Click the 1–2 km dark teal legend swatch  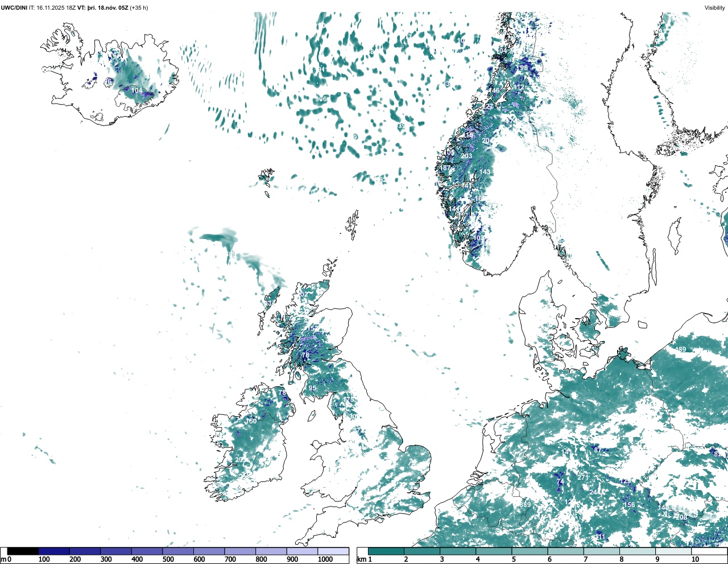[x=386, y=551]
